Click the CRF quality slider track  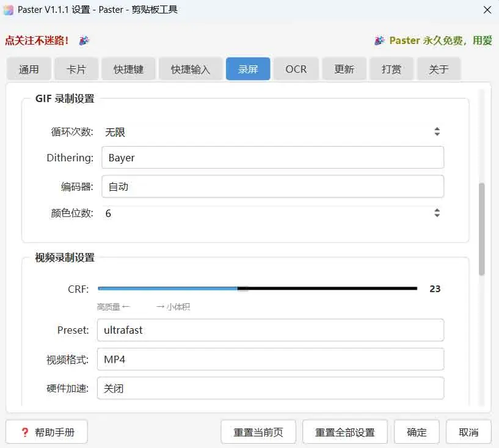[258, 288]
